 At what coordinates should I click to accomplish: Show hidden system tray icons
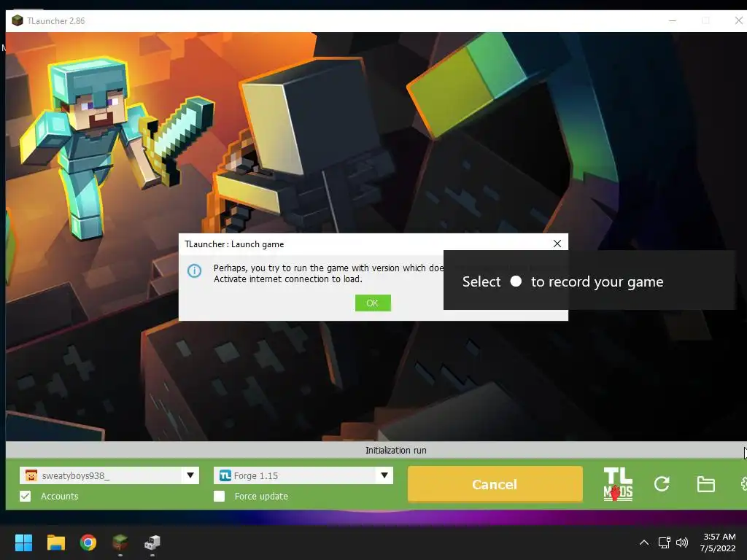(643, 542)
